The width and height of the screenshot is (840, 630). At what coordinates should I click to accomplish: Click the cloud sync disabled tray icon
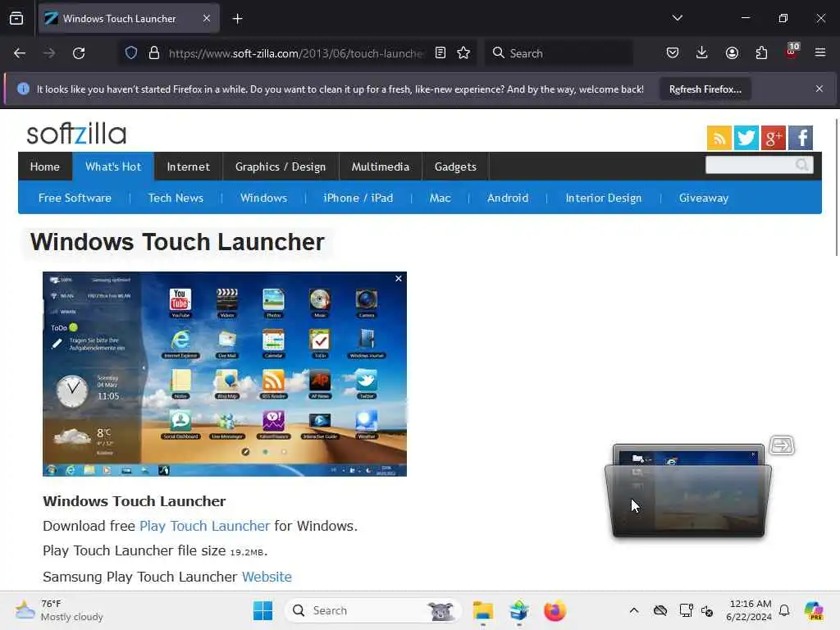660,610
